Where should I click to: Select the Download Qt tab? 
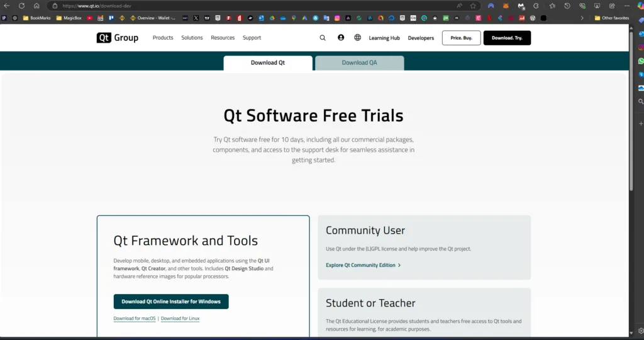coord(268,63)
